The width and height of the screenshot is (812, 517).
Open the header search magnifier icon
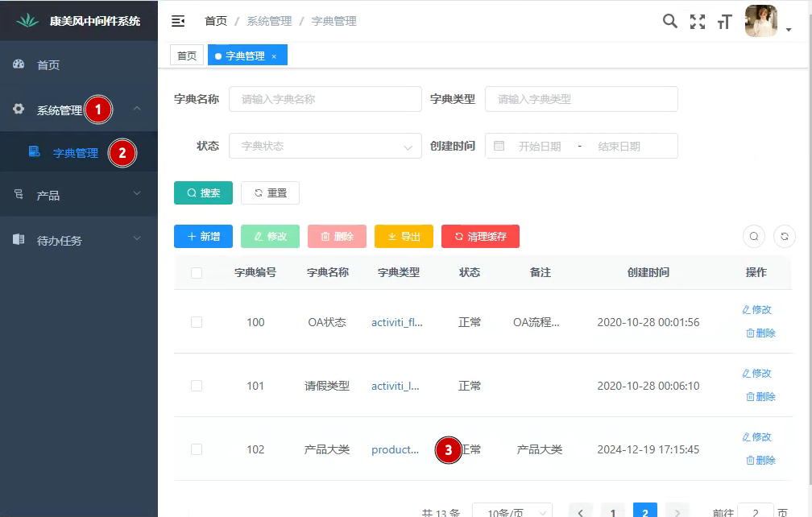pos(669,21)
